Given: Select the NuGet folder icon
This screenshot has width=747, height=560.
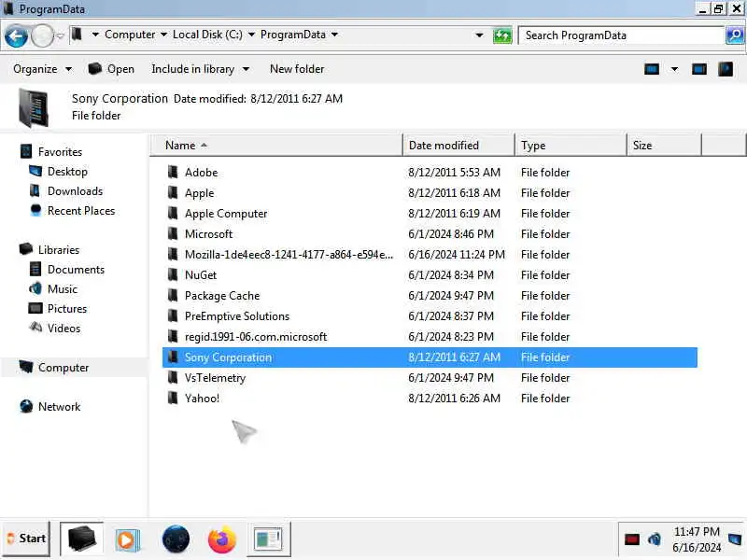Looking at the screenshot, I should [173, 274].
